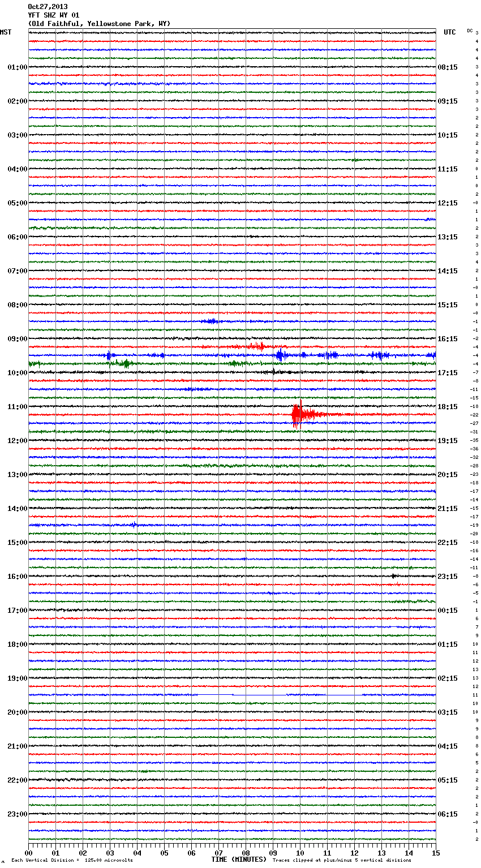
Task: Click minute 00 on the bottom axis
Action: pos(28,853)
